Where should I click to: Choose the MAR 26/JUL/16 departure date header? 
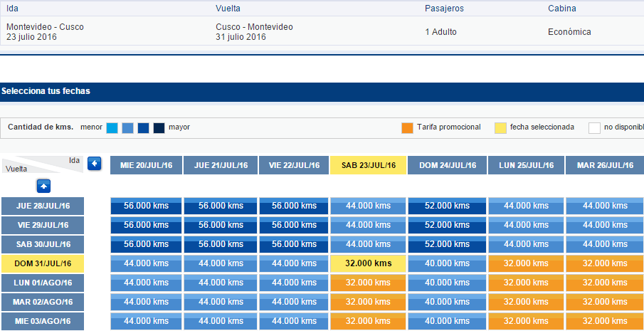pos(605,165)
